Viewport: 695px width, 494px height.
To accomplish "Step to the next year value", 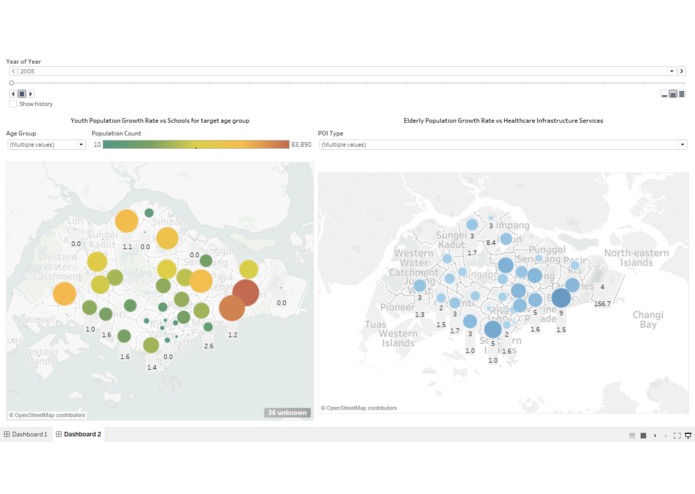I will pyautogui.click(x=682, y=71).
